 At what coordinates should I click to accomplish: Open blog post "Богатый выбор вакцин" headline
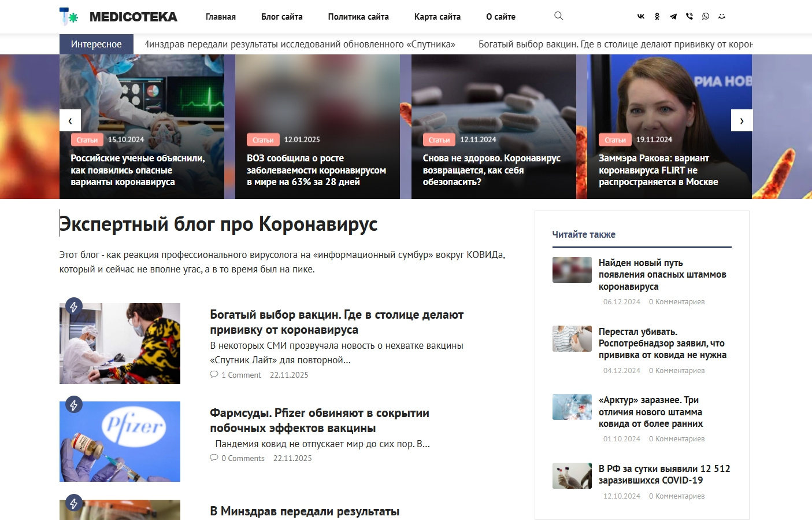click(x=336, y=322)
